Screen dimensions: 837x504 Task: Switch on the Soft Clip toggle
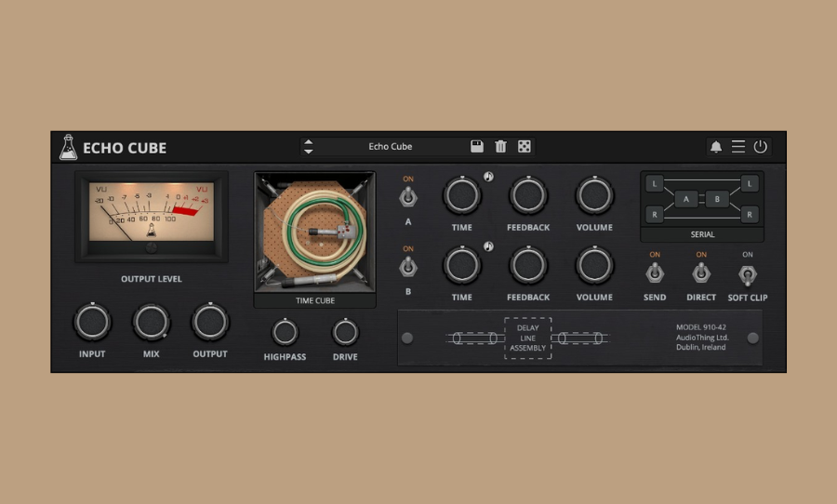click(747, 274)
